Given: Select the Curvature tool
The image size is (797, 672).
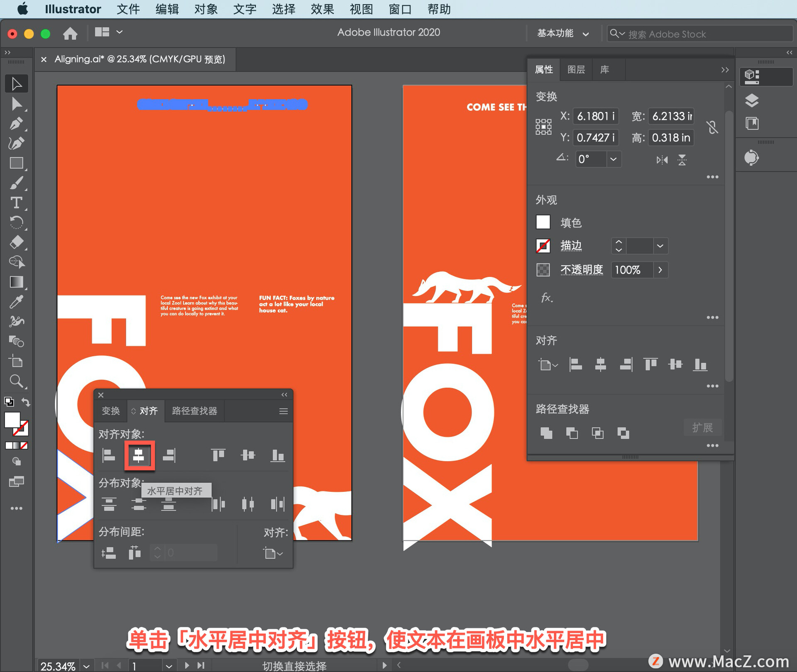Looking at the screenshot, I should [16, 144].
